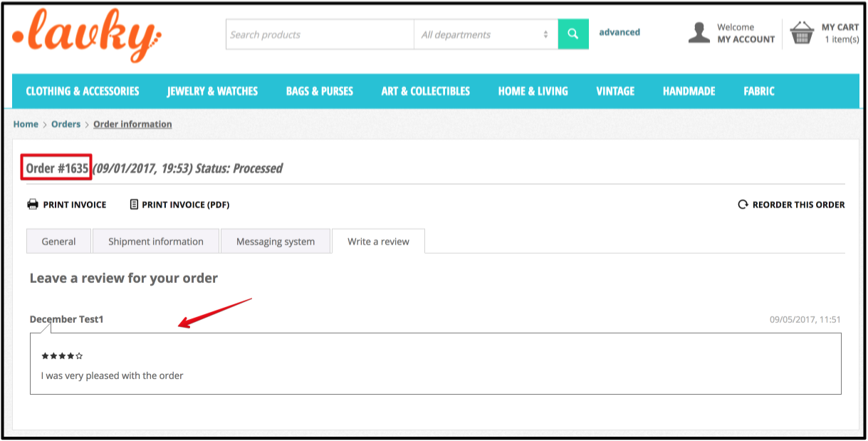
Task: Click the PDF document icon
Action: click(x=134, y=204)
